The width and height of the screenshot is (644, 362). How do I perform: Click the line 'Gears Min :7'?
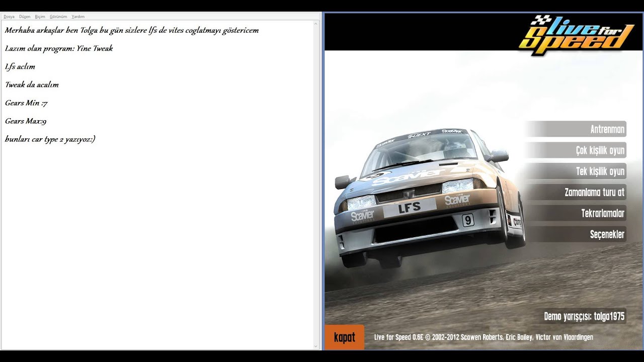pos(26,103)
